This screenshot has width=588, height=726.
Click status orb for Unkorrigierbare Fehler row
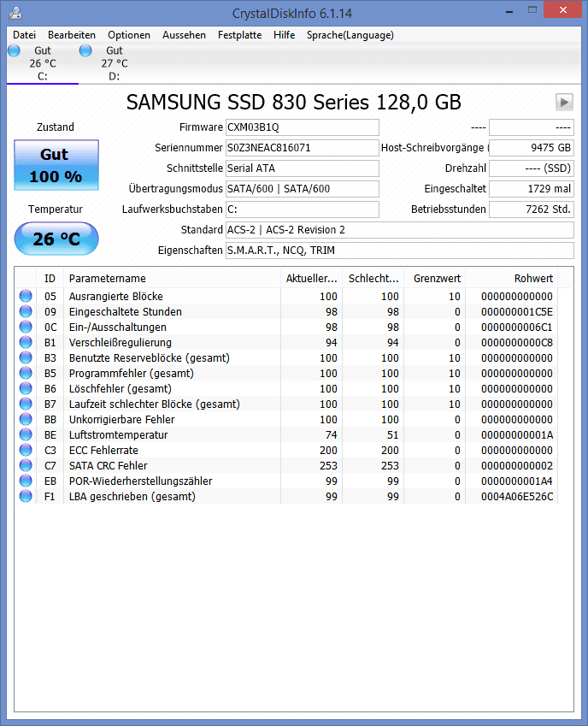click(26, 419)
